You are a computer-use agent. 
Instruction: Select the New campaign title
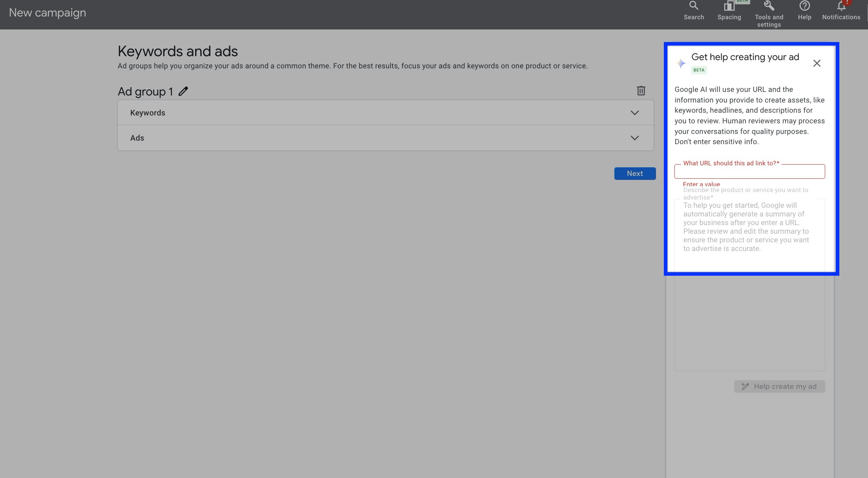click(48, 13)
